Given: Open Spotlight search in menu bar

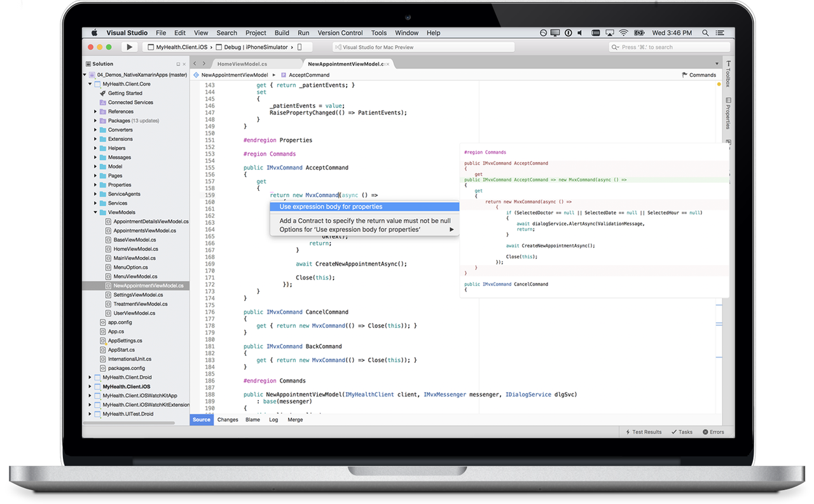Looking at the screenshot, I should (705, 33).
